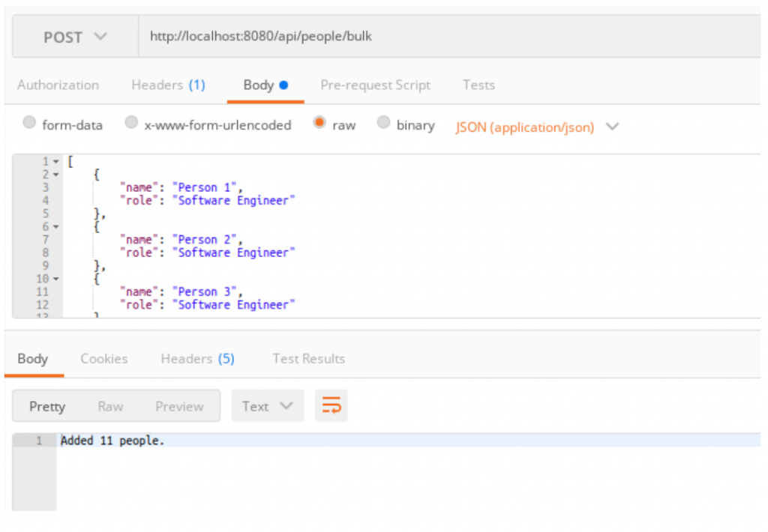Collapse the Person 1 object at line 2
The width and height of the screenshot is (768, 532).
pos(54,174)
